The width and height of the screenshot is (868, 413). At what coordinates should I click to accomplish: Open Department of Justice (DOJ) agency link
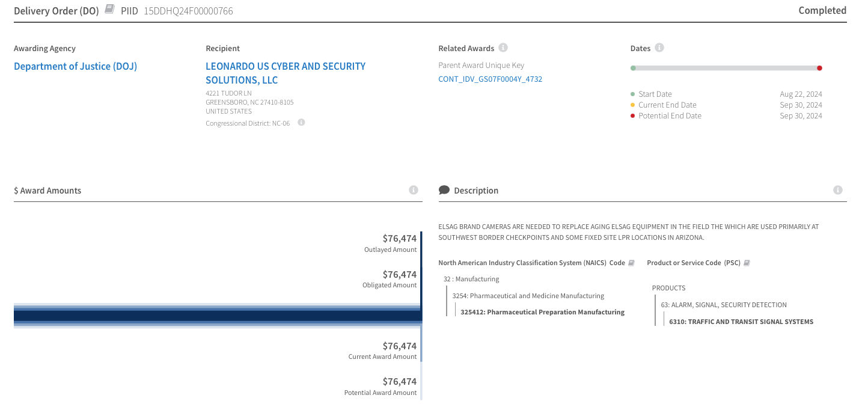75,66
